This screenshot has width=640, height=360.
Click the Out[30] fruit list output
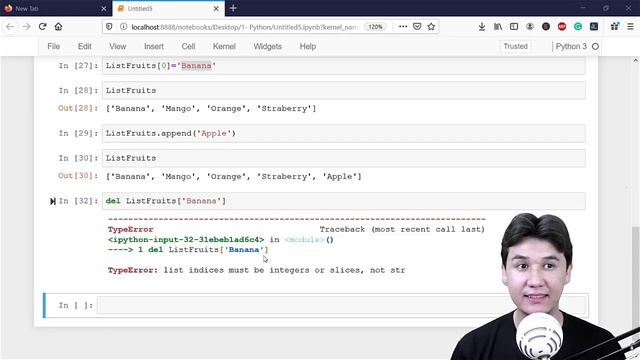[x=233, y=176]
